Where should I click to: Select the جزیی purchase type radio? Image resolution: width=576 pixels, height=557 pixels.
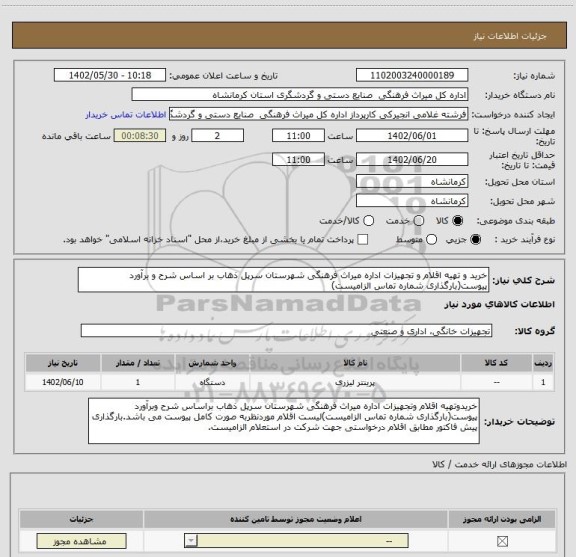(x=475, y=240)
